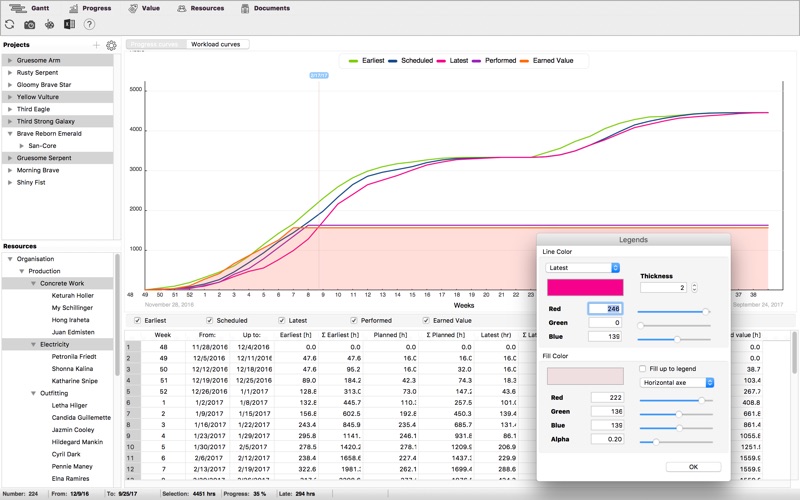
Task: Open the Latest line color dropdown
Action: pos(583,268)
